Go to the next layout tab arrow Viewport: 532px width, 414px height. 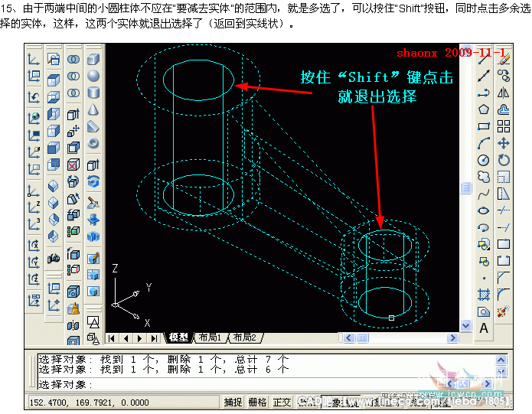coord(139,338)
